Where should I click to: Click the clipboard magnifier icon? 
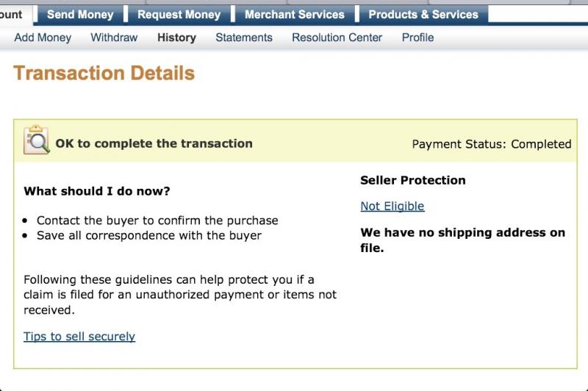point(36,140)
